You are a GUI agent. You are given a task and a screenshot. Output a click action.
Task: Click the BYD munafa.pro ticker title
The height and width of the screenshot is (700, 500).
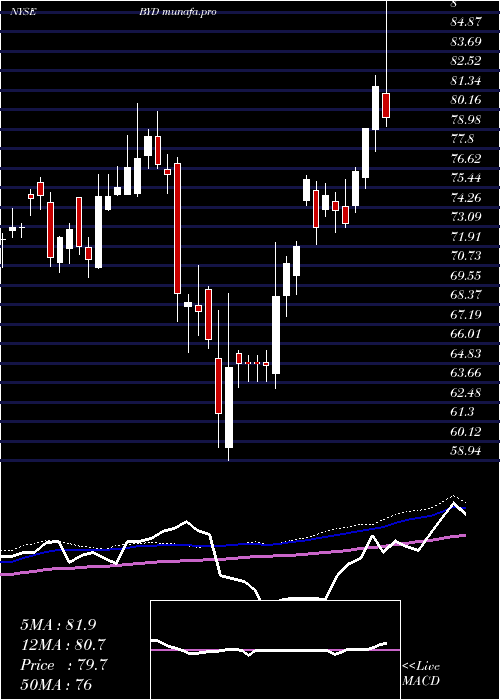178,12
